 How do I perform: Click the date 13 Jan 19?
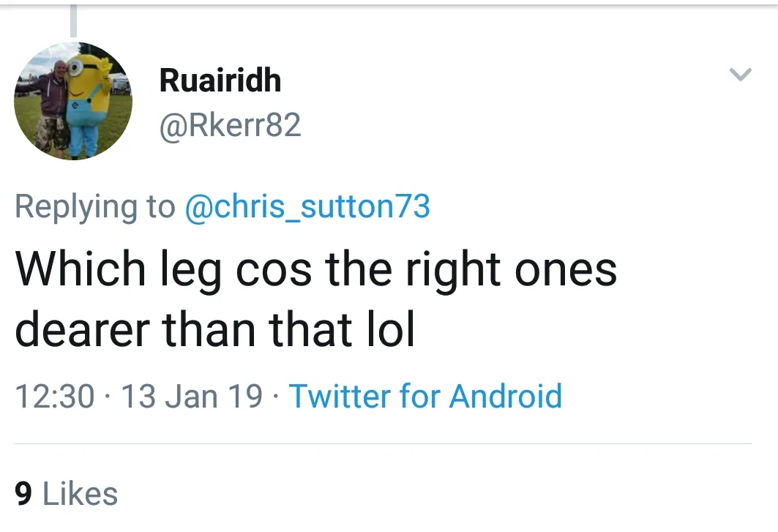(x=191, y=397)
